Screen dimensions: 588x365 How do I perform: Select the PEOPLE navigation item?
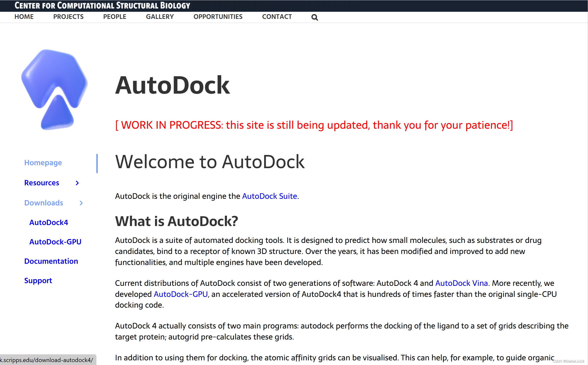tap(114, 16)
